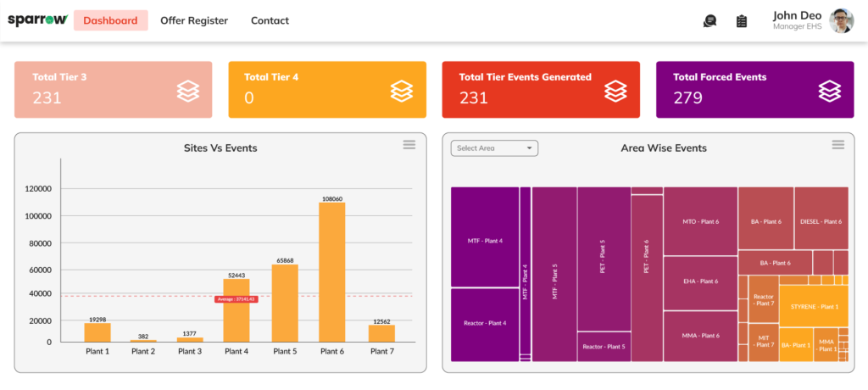Click the Sparrow logo
Image resolution: width=868 pixels, height=390 pixels.
tap(36, 20)
